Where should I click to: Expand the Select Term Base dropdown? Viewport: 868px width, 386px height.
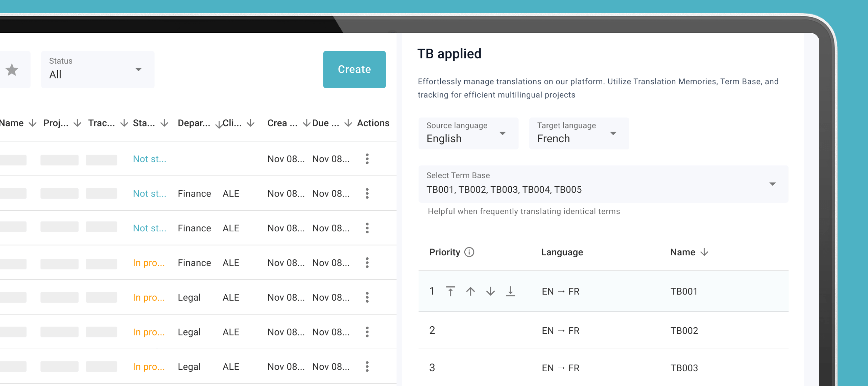click(773, 184)
